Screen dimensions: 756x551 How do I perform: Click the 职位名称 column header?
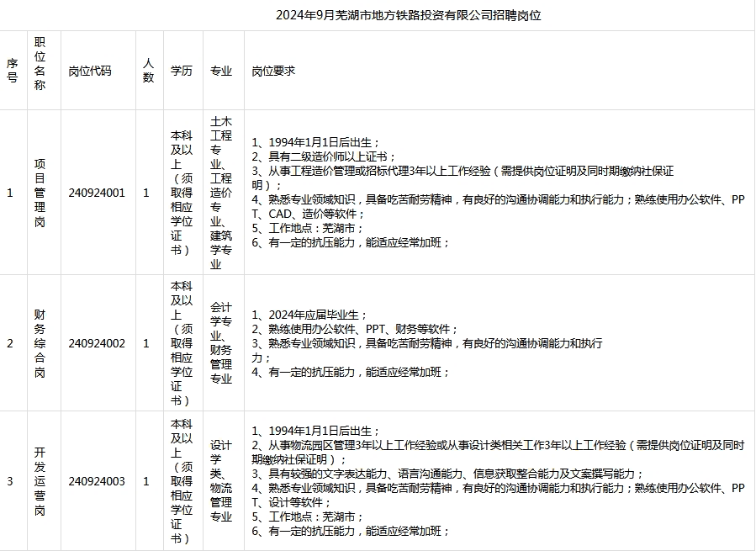(40, 71)
